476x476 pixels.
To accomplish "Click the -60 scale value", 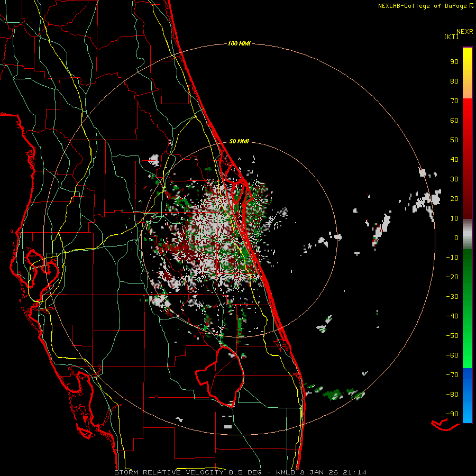I will click(452, 355).
